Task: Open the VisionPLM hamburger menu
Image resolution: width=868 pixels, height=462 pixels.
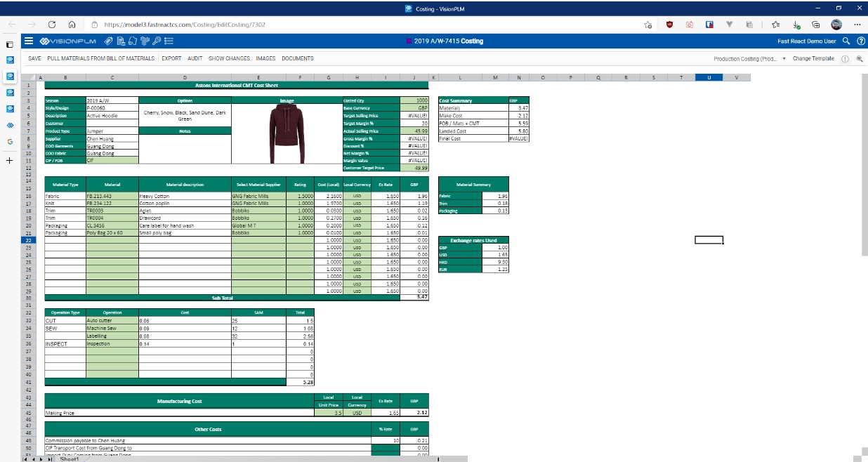Action: [27, 41]
